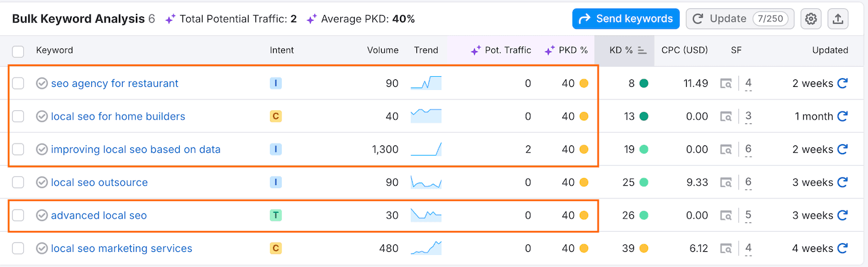Click SERP features icon for 'seo agency for restaurant'
The image size is (868, 267).
[726, 83]
